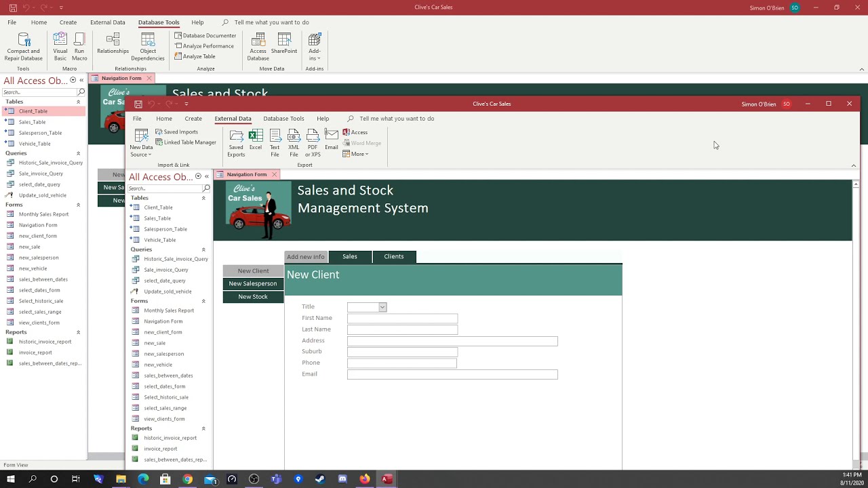Click Access export button in Export group
The width and height of the screenshot is (868, 488).
(x=355, y=132)
